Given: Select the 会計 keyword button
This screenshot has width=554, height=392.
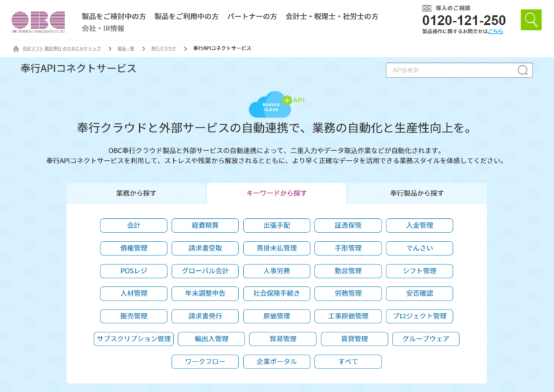Looking at the screenshot, I should coord(134,226).
